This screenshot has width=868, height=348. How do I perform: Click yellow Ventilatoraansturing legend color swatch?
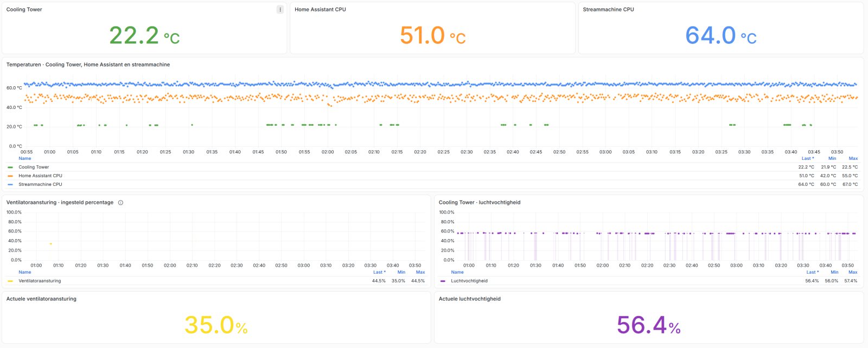(10, 281)
